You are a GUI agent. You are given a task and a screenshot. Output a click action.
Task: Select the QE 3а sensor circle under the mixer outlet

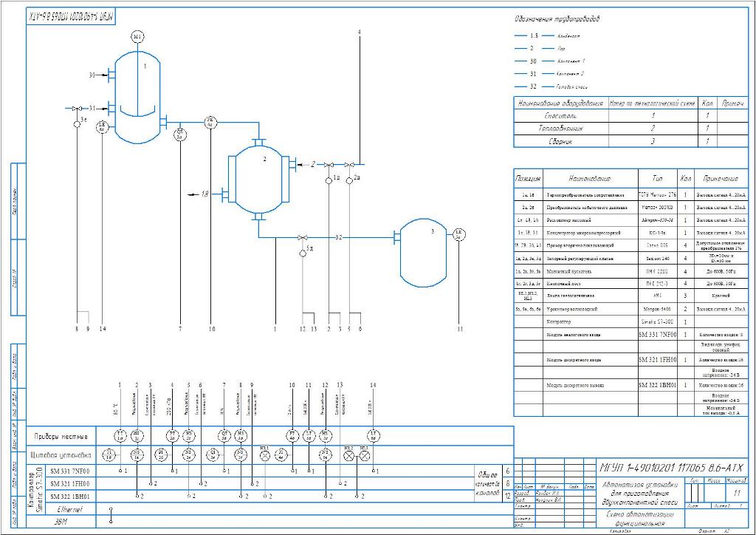[x=180, y=134]
